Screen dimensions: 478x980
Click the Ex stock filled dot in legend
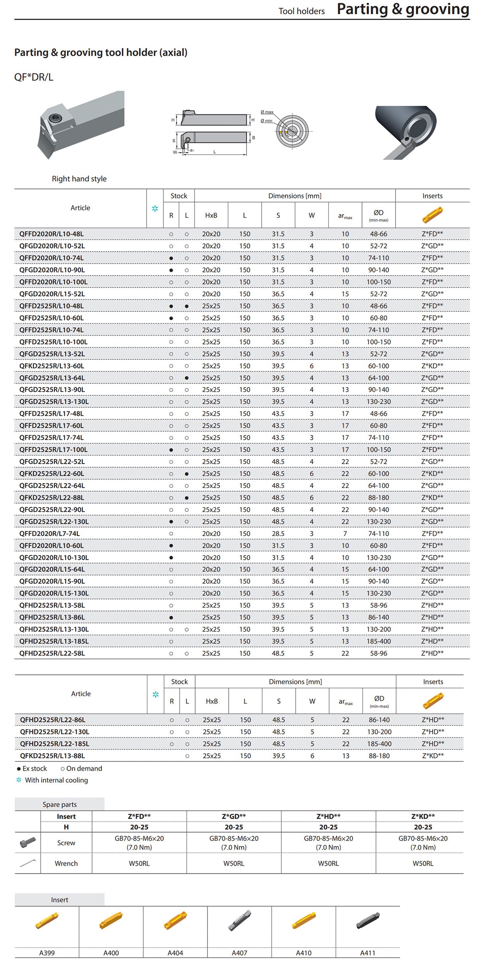pos(19,769)
